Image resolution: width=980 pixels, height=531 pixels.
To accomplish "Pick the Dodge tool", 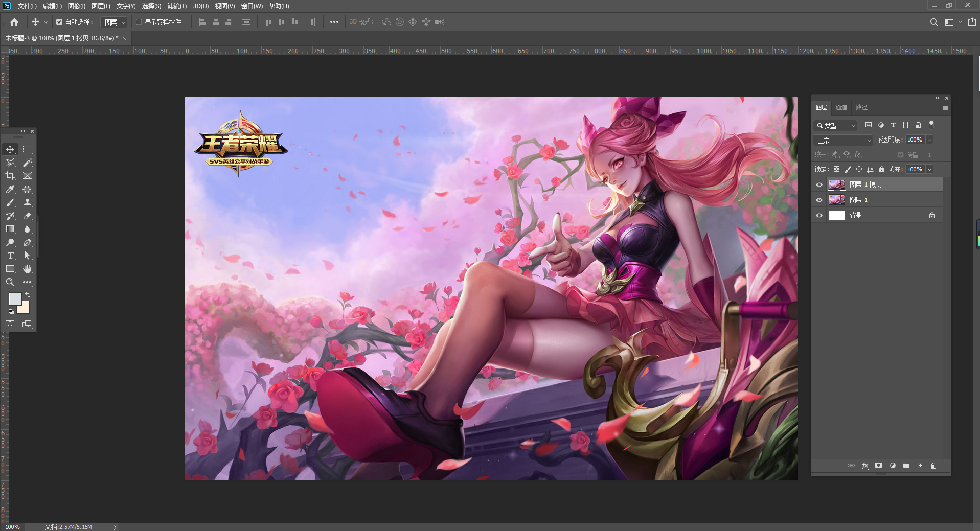I will click(10, 242).
